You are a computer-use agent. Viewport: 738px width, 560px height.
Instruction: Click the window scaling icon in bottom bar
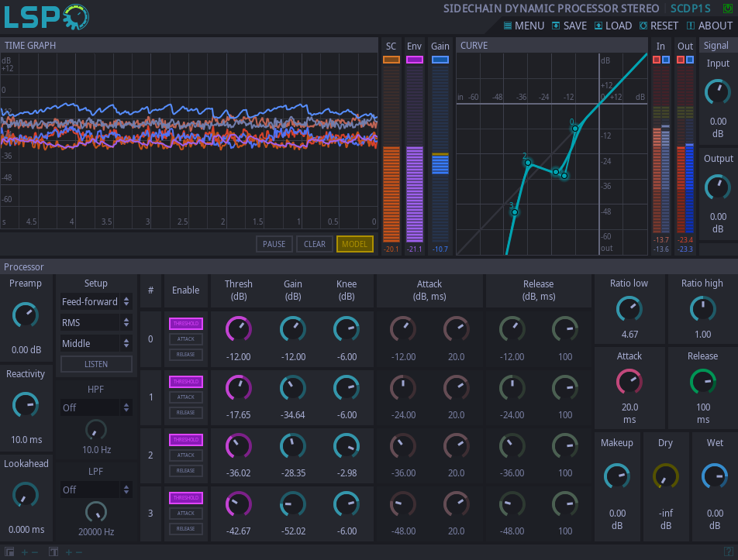point(9,552)
